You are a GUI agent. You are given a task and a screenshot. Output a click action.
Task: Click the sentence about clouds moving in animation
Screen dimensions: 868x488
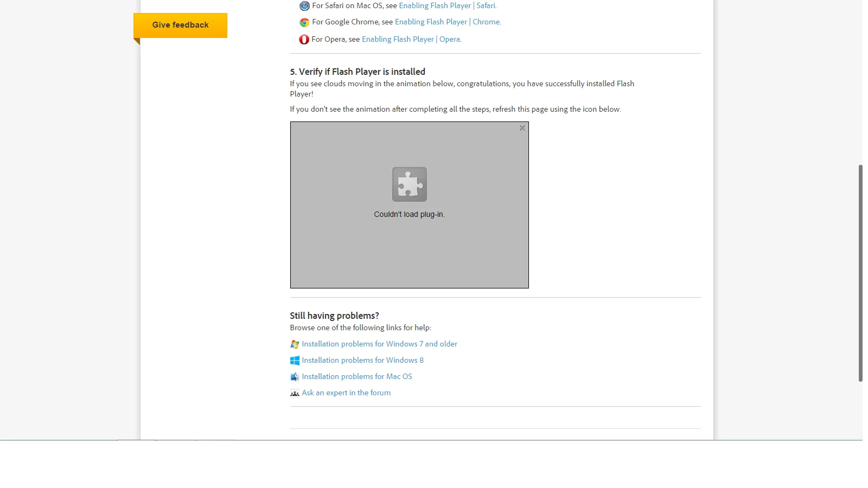(462, 88)
